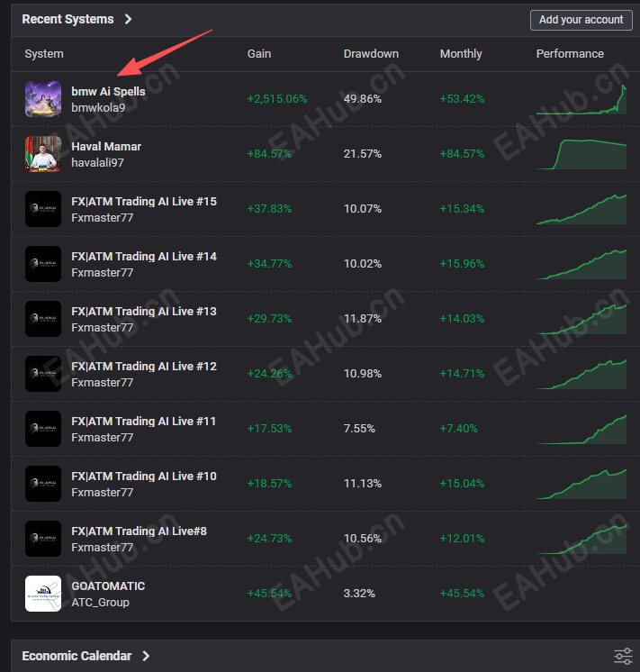Click the Add your account button

click(x=581, y=20)
